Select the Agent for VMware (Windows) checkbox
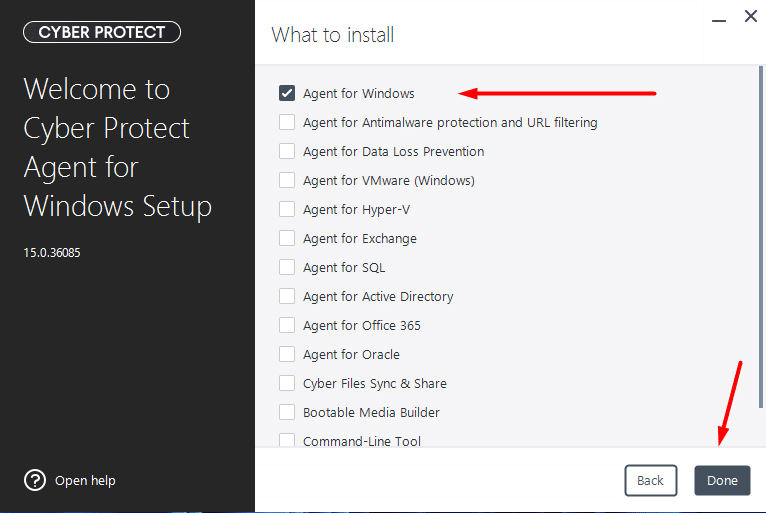Viewport: 766px width, 513px height. click(287, 180)
